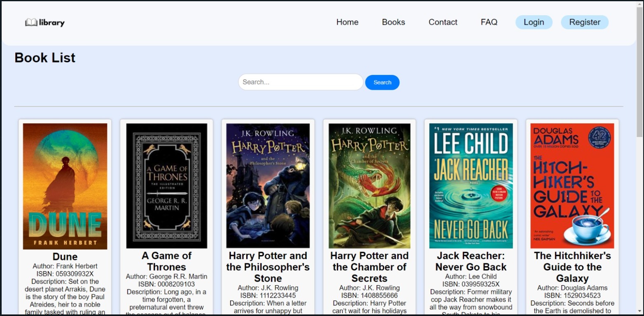Image resolution: width=644 pixels, height=316 pixels.
Task: Click "ISBN: 1408855666" text
Action: click(369, 295)
